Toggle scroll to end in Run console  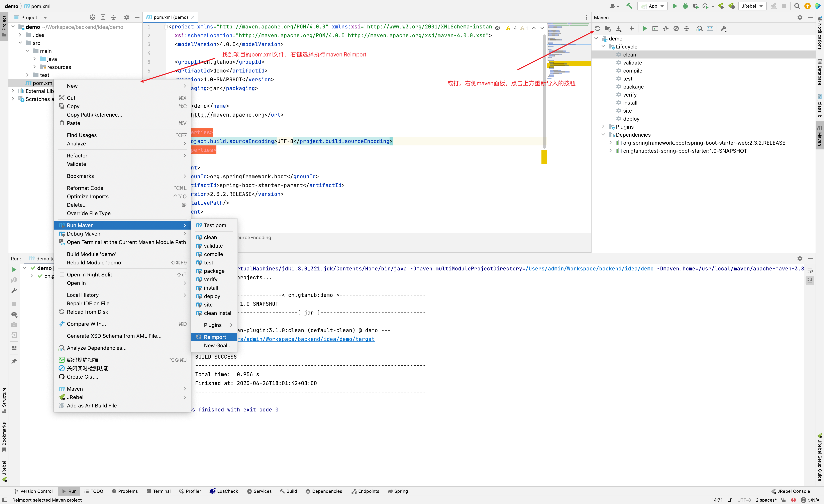point(810,280)
